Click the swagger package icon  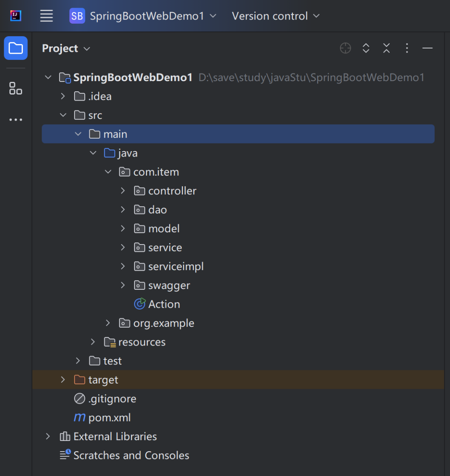[139, 285]
